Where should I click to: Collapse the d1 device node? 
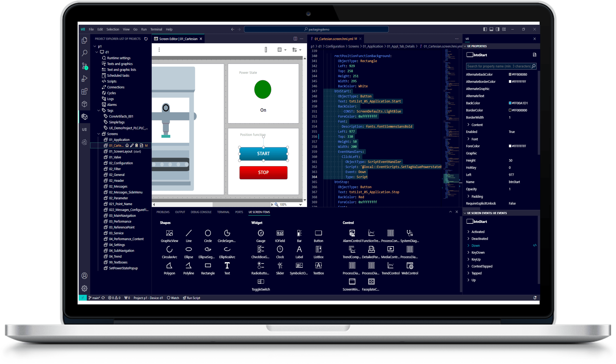pos(97,52)
